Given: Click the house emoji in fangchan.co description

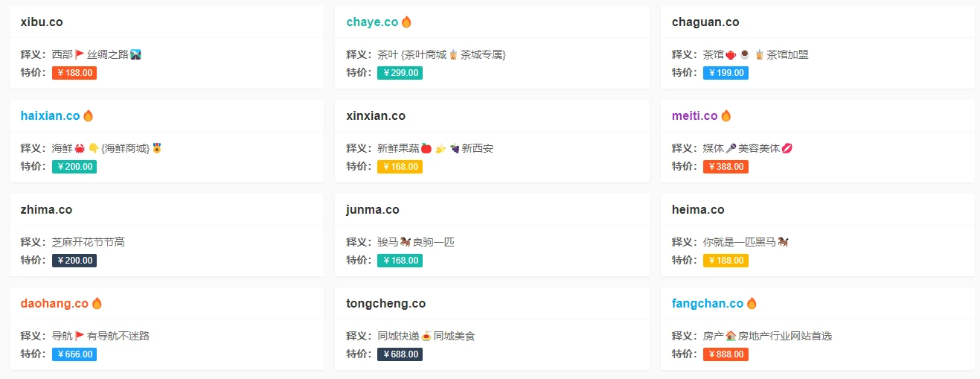Looking at the screenshot, I should pyautogui.click(x=731, y=336).
